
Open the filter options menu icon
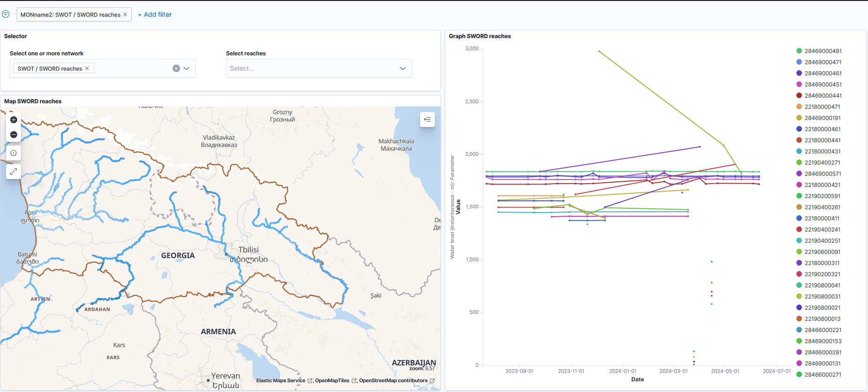(x=6, y=14)
